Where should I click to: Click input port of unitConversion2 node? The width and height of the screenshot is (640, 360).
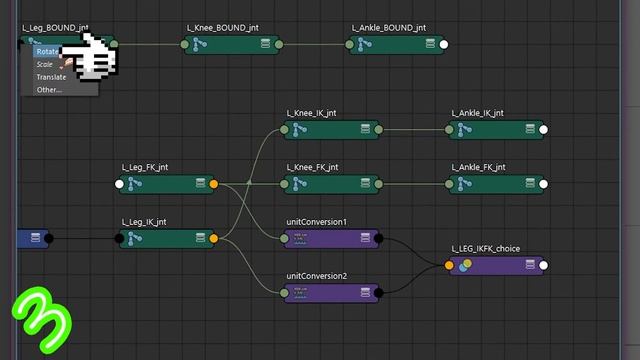(284, 293)
